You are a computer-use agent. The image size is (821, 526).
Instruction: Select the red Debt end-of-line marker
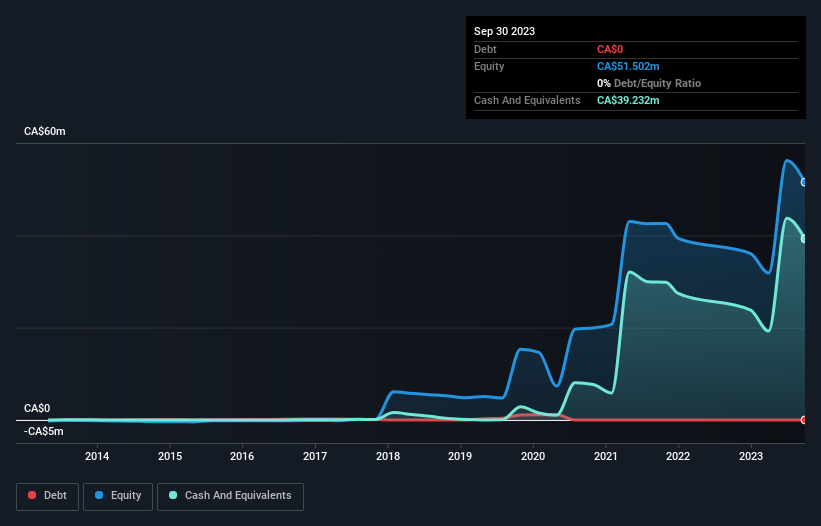click(x=804, y=420)
